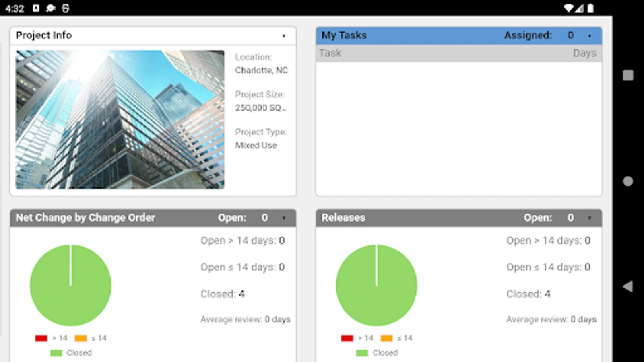The height and width of the screenshot is (362, 644).
Task: Click the Releases pie chart
Action: tap(376, 285)
